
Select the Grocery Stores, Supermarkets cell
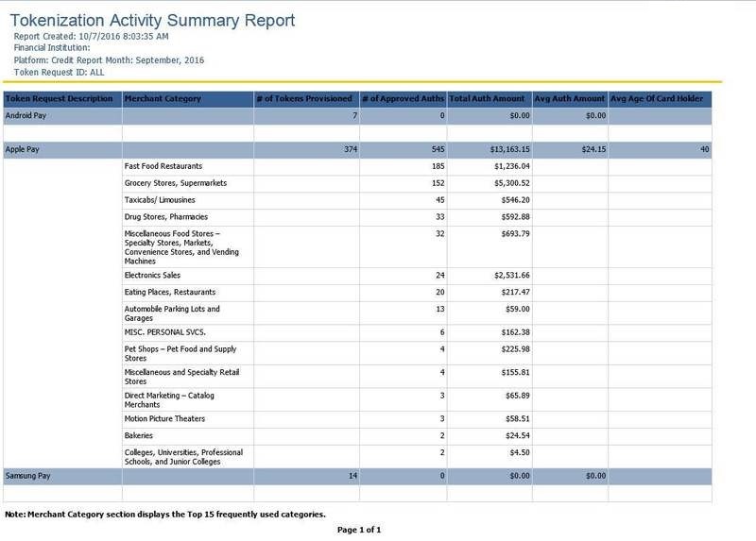click(175, 183)
